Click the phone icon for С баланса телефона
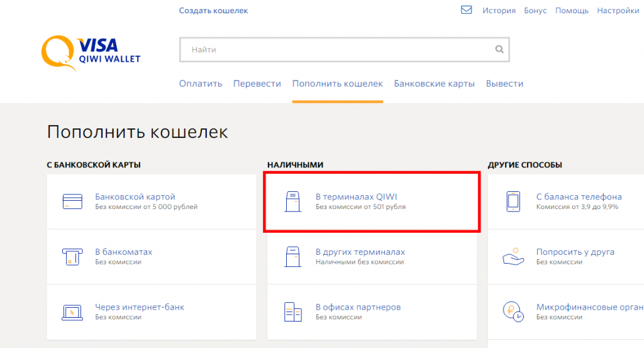644x348 pixels. 513,202
